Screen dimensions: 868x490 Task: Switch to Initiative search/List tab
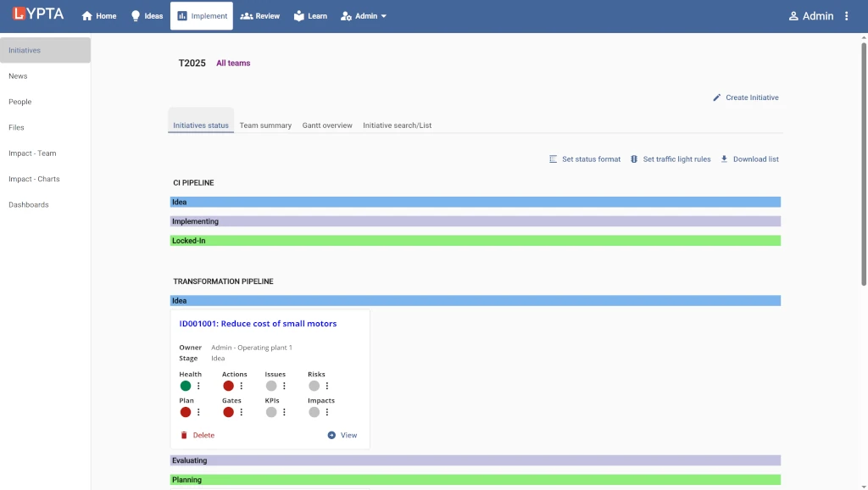[x=397, y=125]
